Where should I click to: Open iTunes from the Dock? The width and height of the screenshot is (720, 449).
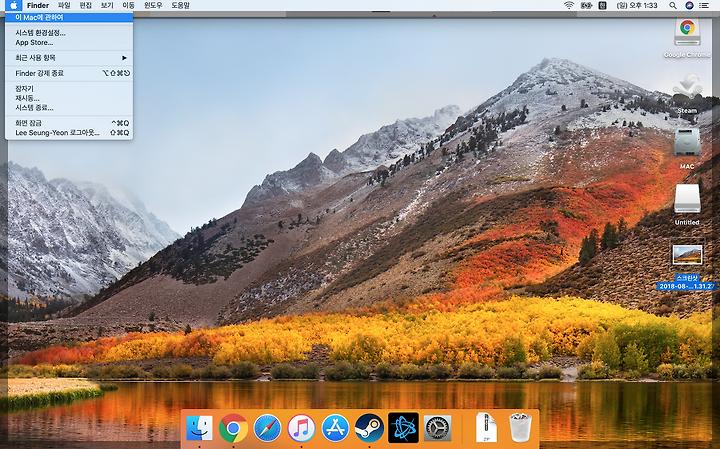point(301,428)
